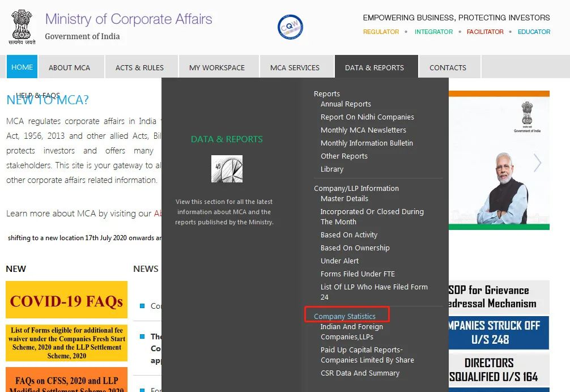
Task: Select Company Statistics in the dropdown
Action: pos(344,317)
